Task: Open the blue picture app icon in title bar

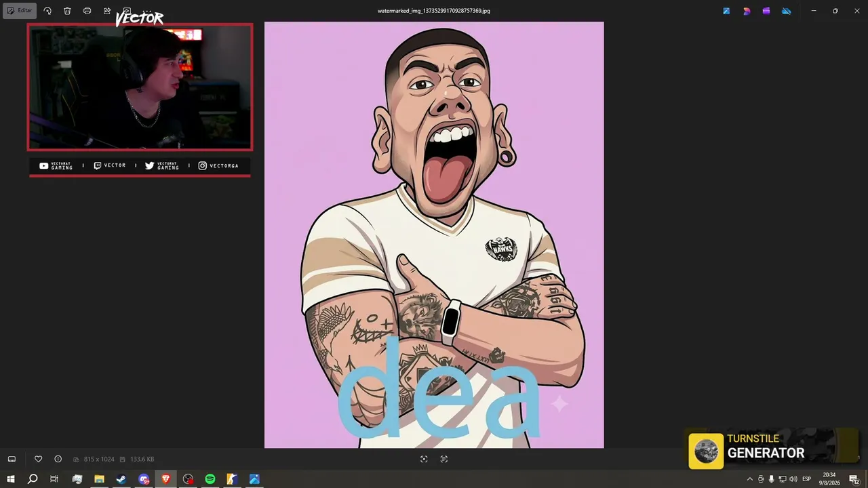Action: [x=726, y=11]
